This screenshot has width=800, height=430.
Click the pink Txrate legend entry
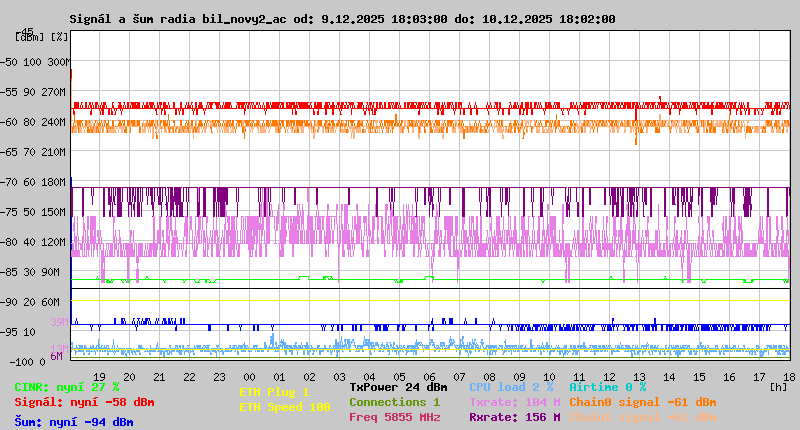point(514,402)
